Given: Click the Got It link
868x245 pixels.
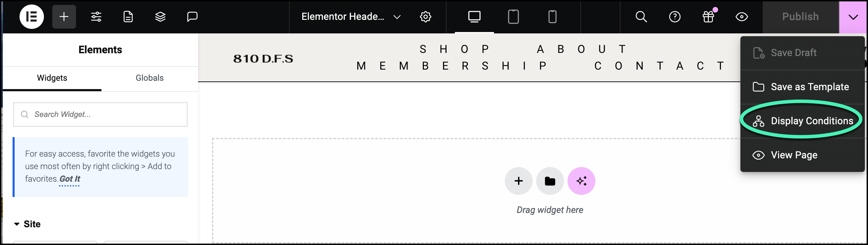Looking at the screenshot, I should [x=70, y=179].
